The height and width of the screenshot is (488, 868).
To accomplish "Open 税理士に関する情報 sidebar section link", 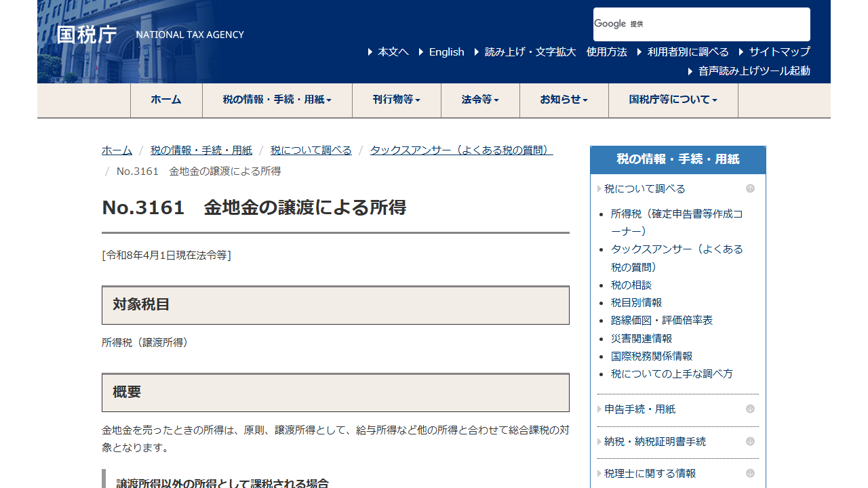I will click(650, 473).
